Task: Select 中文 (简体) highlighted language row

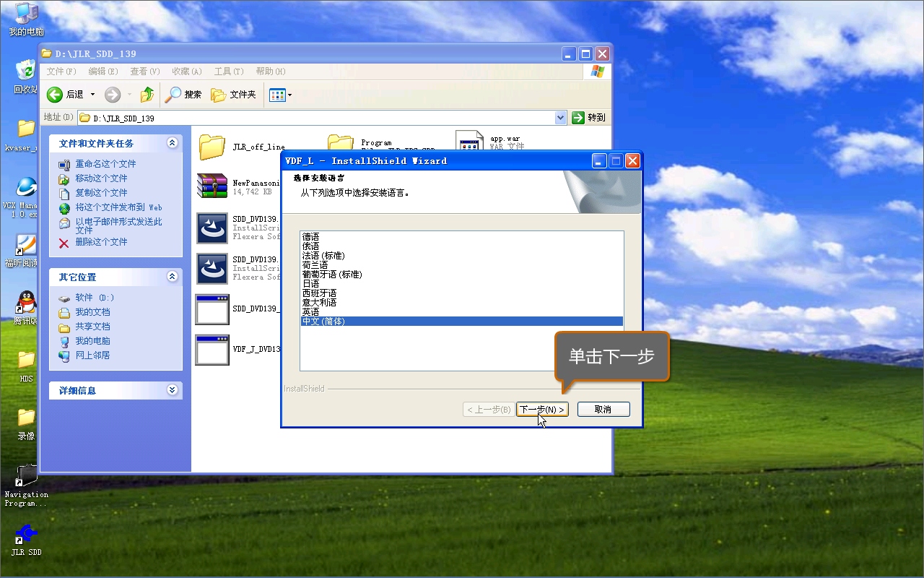Action: pyautogui.click(x=462, y=322)
